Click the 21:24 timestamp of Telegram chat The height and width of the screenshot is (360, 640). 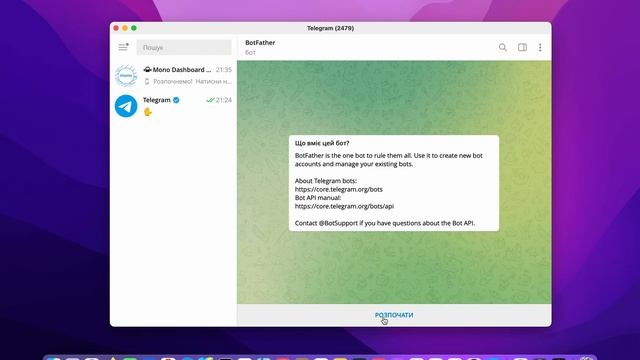224,100
